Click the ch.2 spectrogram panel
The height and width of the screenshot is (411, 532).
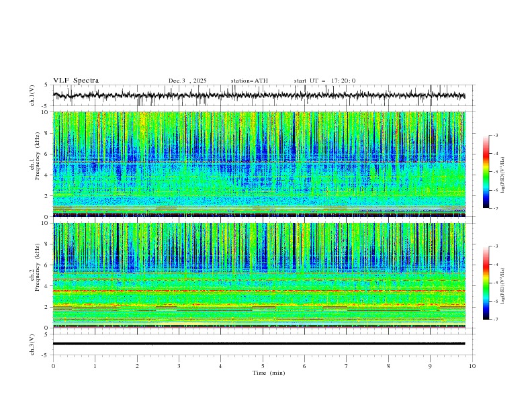click(x=259, y=275)
